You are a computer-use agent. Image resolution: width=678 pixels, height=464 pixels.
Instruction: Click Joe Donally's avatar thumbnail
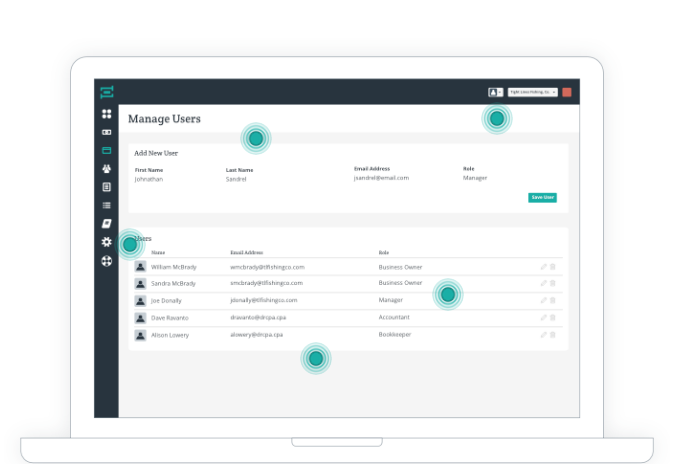click(x=141, y=301)
